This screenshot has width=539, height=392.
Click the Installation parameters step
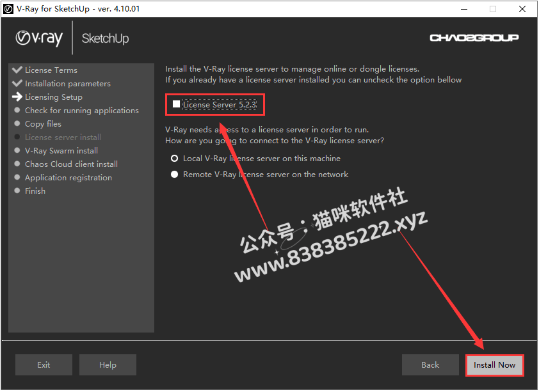click(68, 83)
